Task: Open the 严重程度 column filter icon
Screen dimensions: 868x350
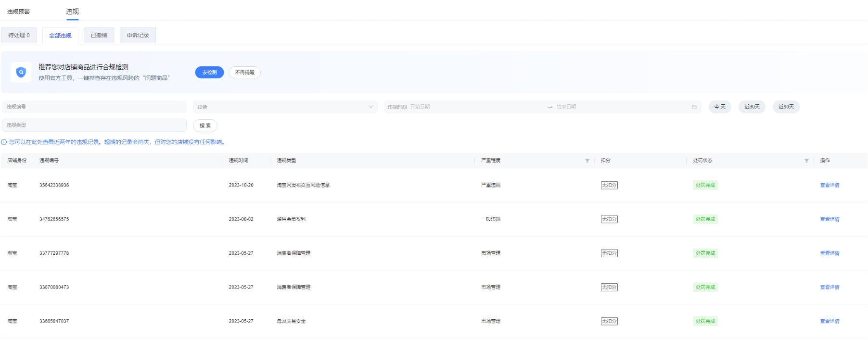Action: 587,161
